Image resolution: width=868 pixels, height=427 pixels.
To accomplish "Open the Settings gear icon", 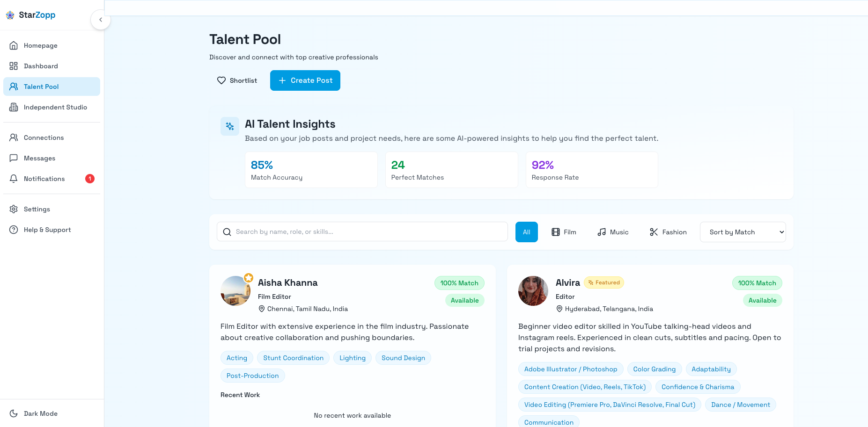I will [14, 209].
